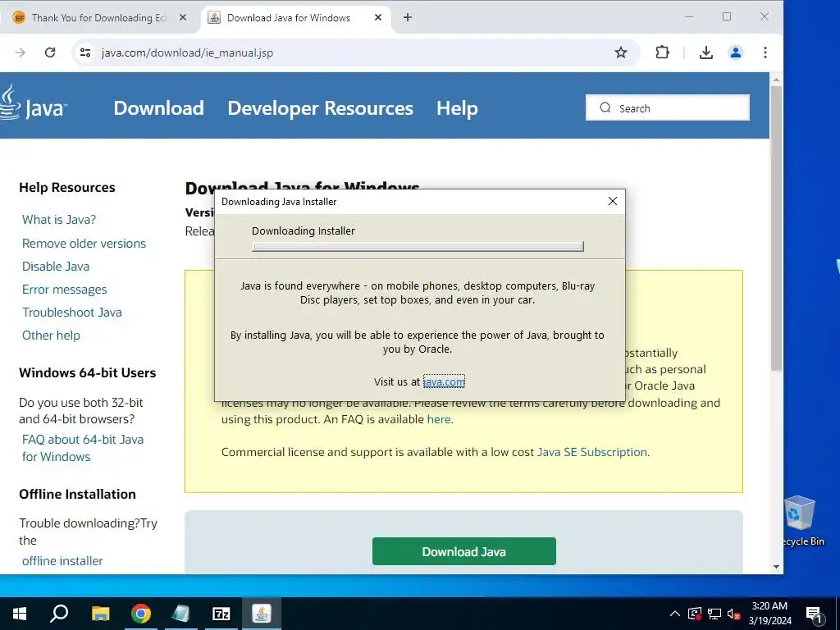Show Chrome downloads tray icon
Image resolution: width=840 pixels, height=630 pixels.
706,52
